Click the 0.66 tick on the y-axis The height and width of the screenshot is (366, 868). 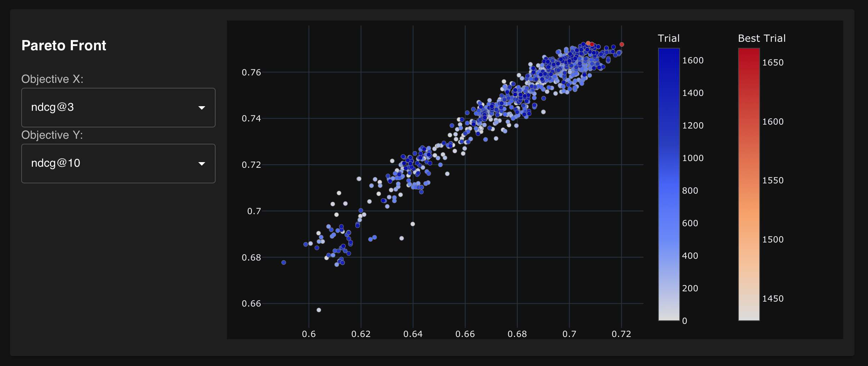coord(251,304)
